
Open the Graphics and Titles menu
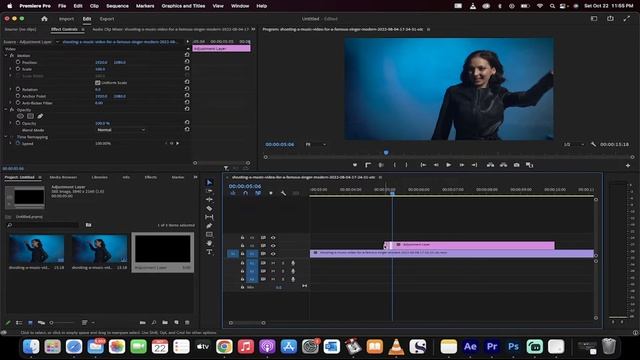click(x=183, y=6)
